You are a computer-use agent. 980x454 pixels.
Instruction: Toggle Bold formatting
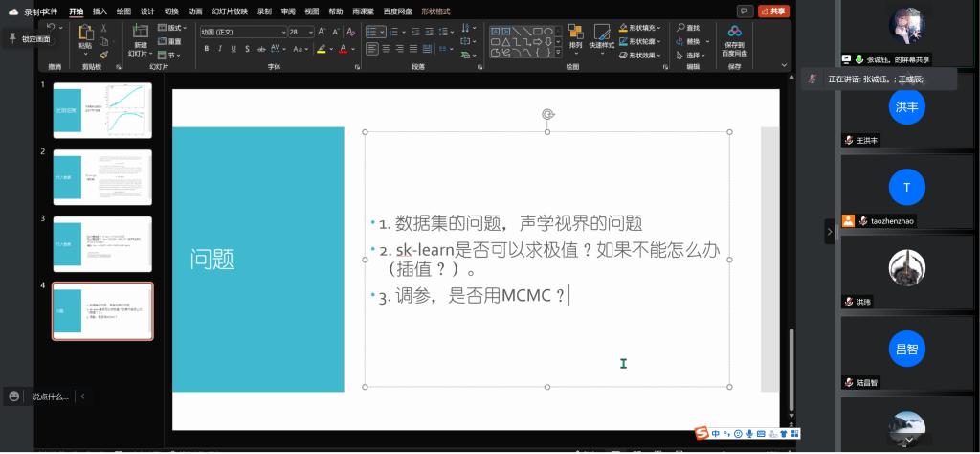coord(206,47)
